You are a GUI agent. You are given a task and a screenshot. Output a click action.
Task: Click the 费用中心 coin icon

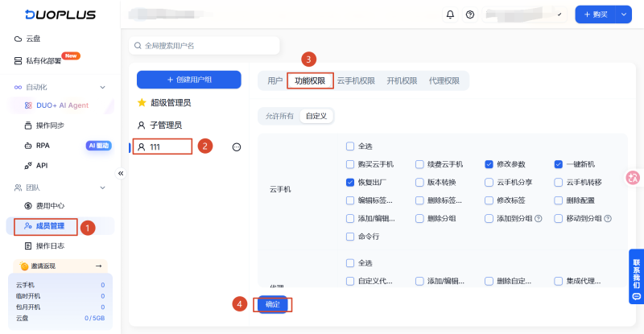28,206
